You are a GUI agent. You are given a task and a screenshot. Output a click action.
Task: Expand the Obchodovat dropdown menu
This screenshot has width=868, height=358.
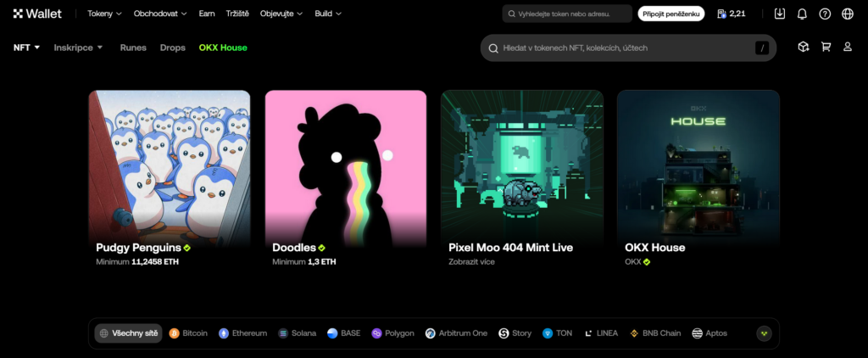(160, 14)
